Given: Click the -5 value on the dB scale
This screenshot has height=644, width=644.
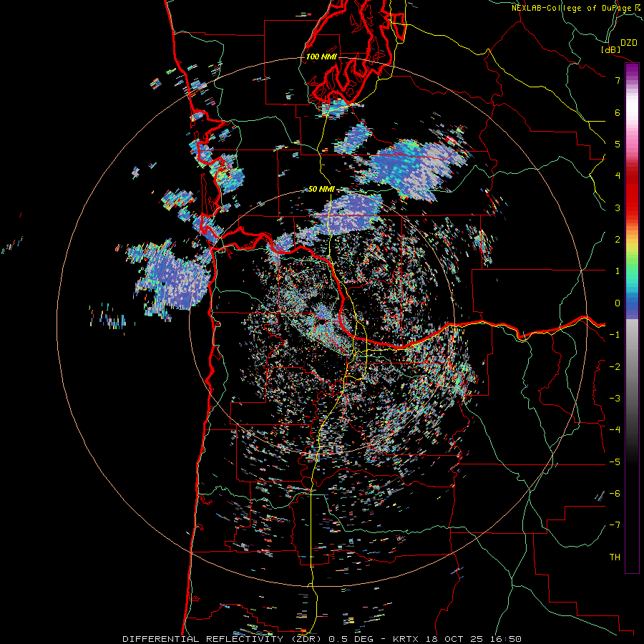Looking at the screenshot, I should pos(615,462).
